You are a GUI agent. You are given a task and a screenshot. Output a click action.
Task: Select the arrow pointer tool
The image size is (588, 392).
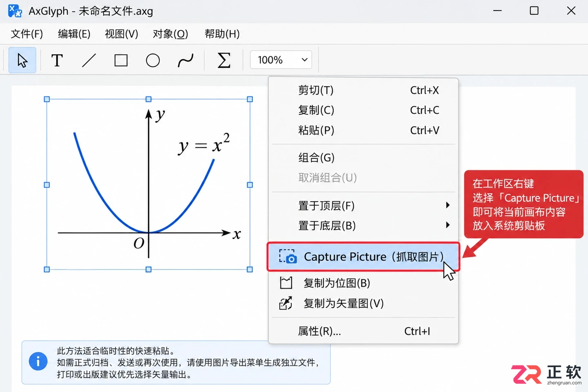[x=22, y=60]
